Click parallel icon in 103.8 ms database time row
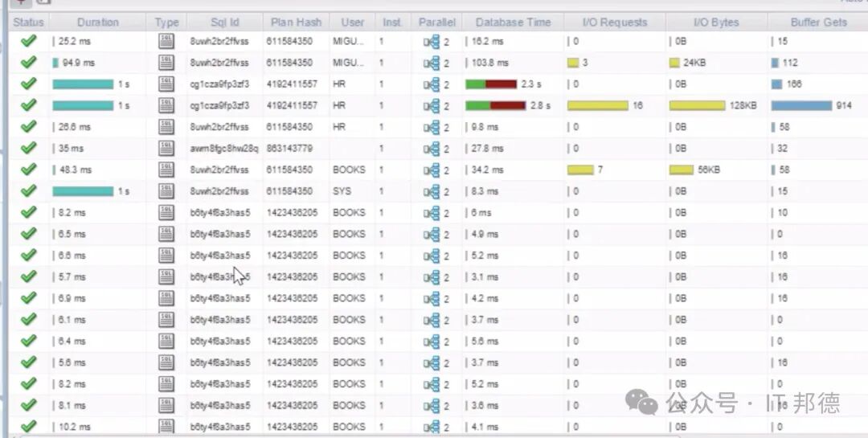 432,63
